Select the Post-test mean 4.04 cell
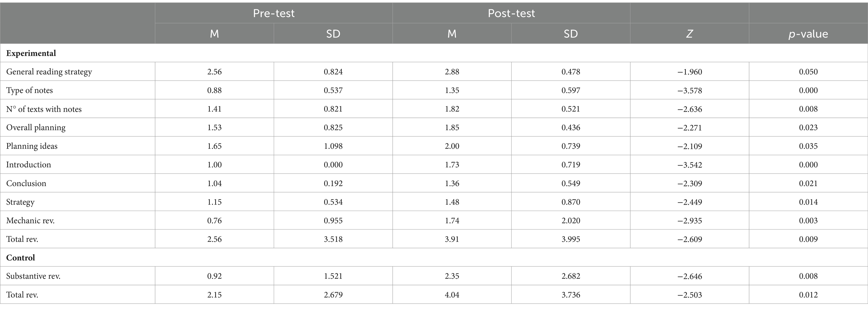Image resolution: width=868 pixels, height=309 pixels. pos(452,295)
